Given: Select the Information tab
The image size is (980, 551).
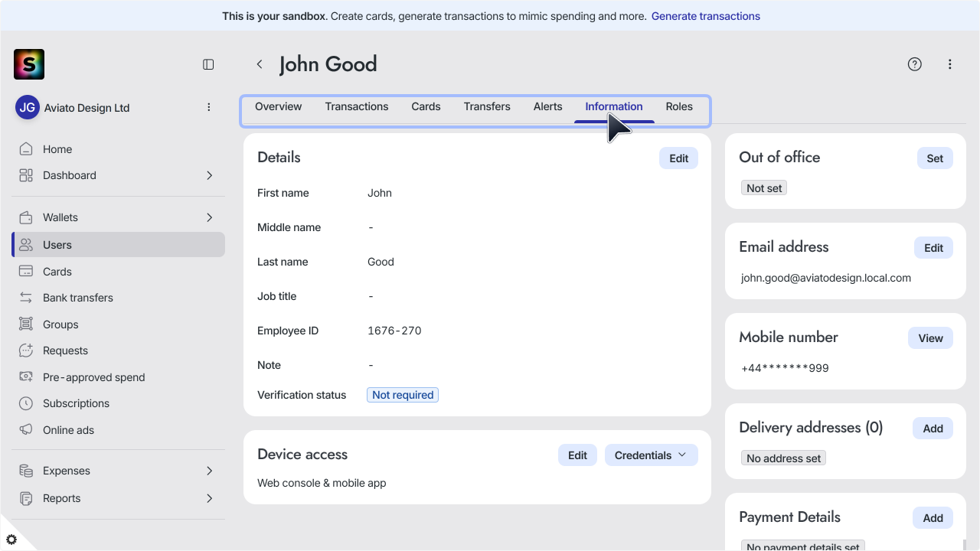Looking at the screenshot, I should (614, 106).
